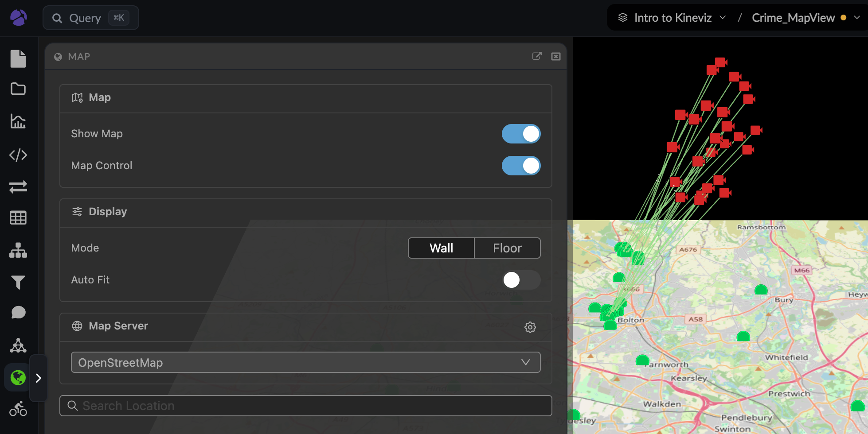Click the Kineviz logo icon
This screenshot has height=434, width=868.
pos(19,18)
